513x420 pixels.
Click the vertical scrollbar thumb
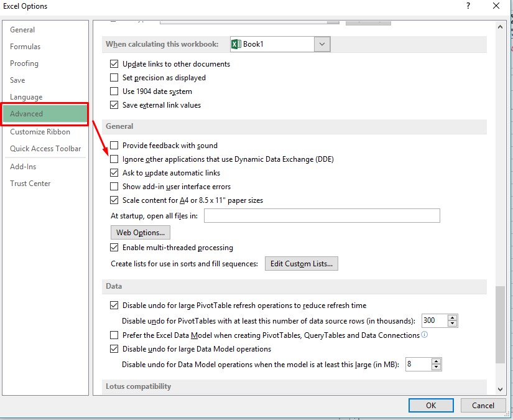pyautogui.click(x=500, y=324)
